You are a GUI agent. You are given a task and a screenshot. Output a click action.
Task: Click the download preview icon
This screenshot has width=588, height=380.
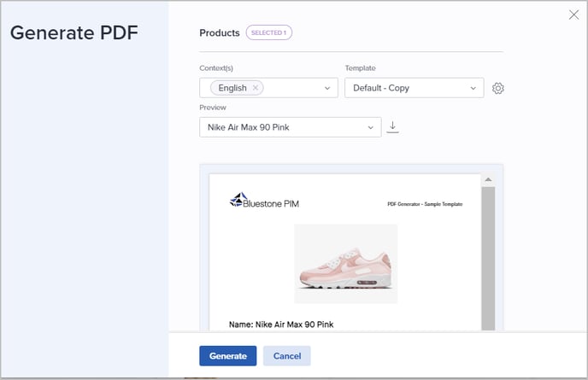point(393,127)
